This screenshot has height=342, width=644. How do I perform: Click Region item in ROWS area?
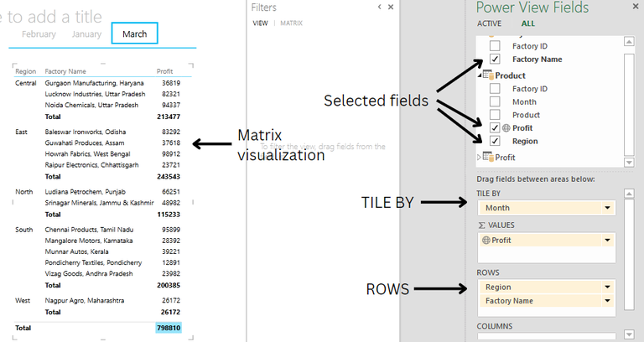(x=547, y=287)
